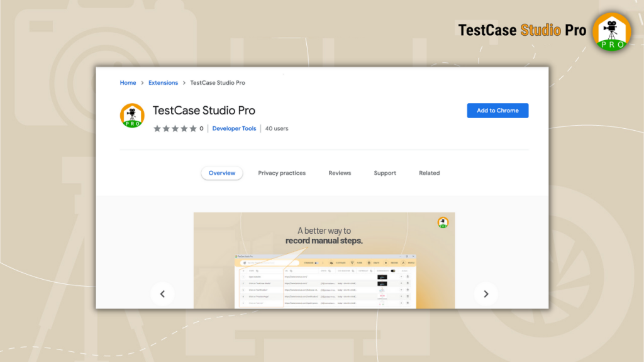Click the TestCase Studio Pro extension icon beside the title
The width and height of the screenshot is (644, 362).
point(132,116)
